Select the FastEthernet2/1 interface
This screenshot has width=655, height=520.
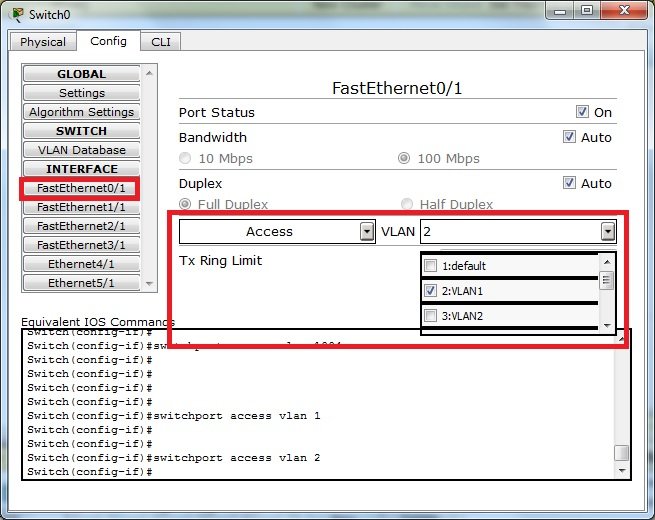[x=81, y=226]
